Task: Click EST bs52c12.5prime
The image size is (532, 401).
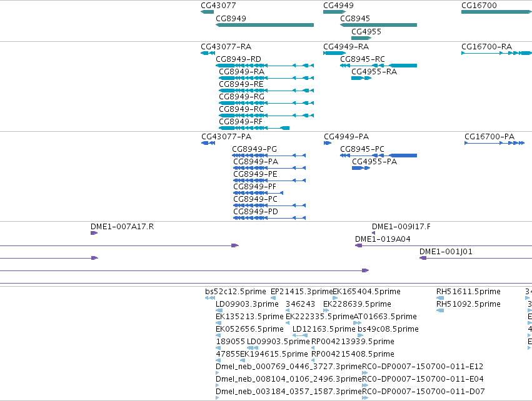Action: pos(210,298)
